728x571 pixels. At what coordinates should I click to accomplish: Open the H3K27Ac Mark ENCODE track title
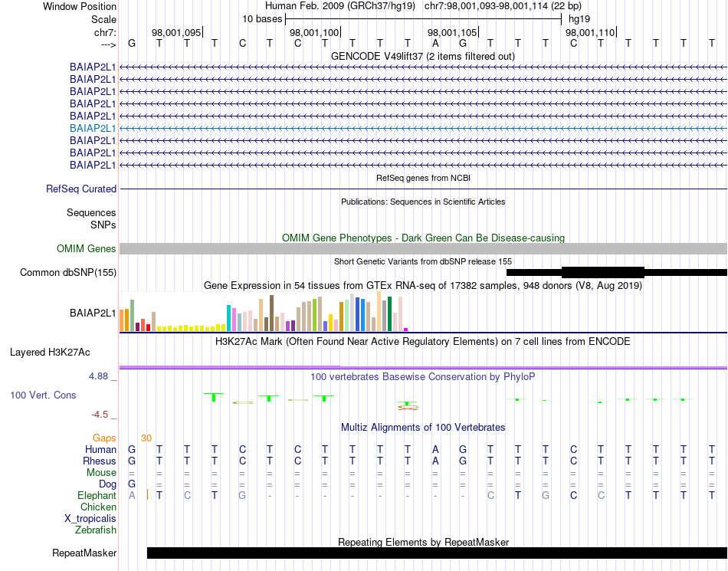pyautogui.click(x=423, y=342)
